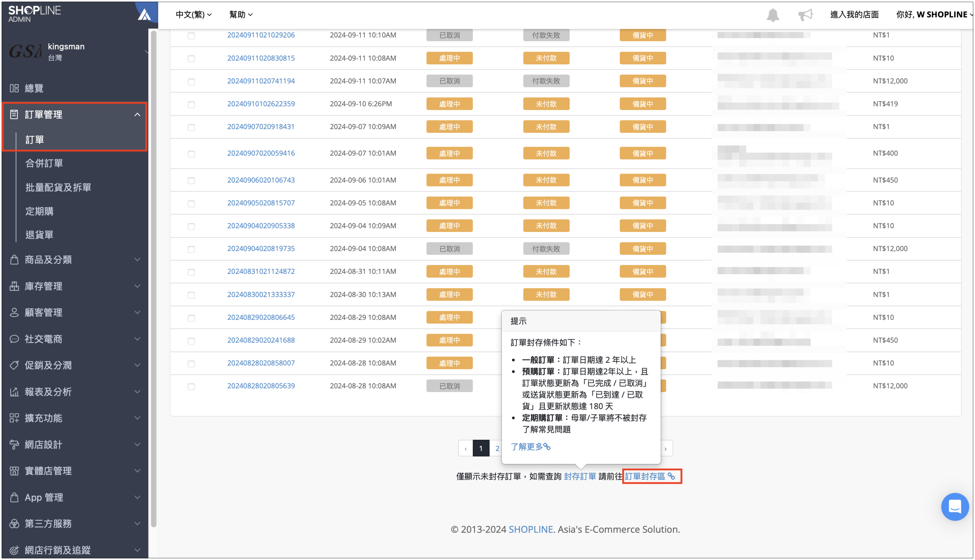Click the 網店行銷及追蹤 target icon
Screen dimensions: 975x560
tap(14, 550)
